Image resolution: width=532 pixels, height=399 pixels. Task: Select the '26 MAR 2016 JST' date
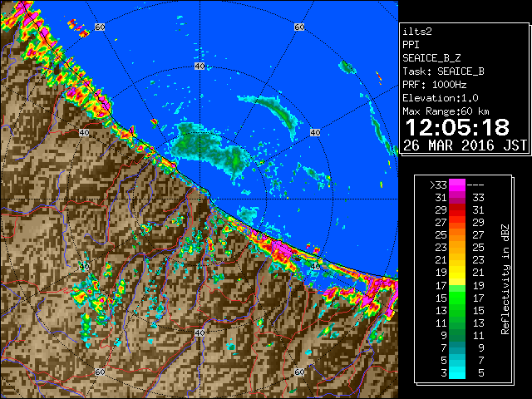(465, 145)
